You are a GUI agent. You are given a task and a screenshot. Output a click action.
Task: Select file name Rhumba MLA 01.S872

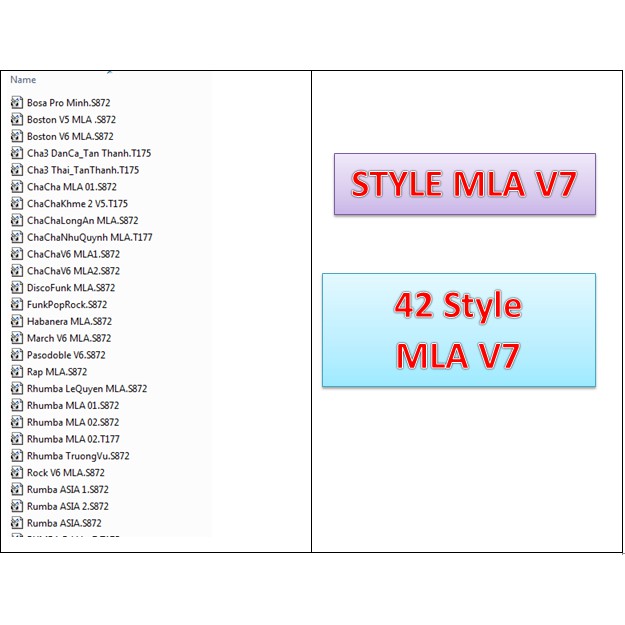[x=73, y=405]
